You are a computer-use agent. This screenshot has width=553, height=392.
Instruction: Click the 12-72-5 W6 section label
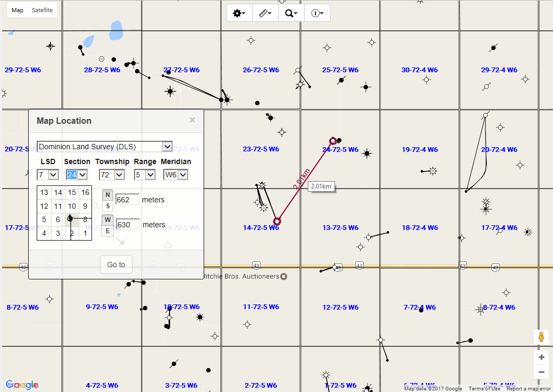340,307
